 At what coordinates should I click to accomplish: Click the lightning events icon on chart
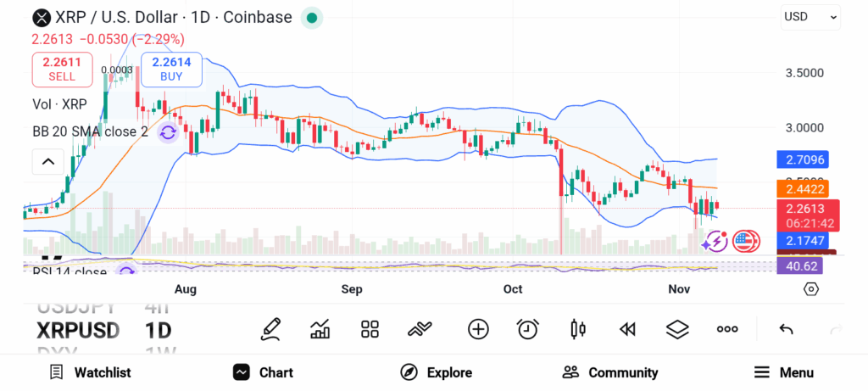tap(715, 242)
